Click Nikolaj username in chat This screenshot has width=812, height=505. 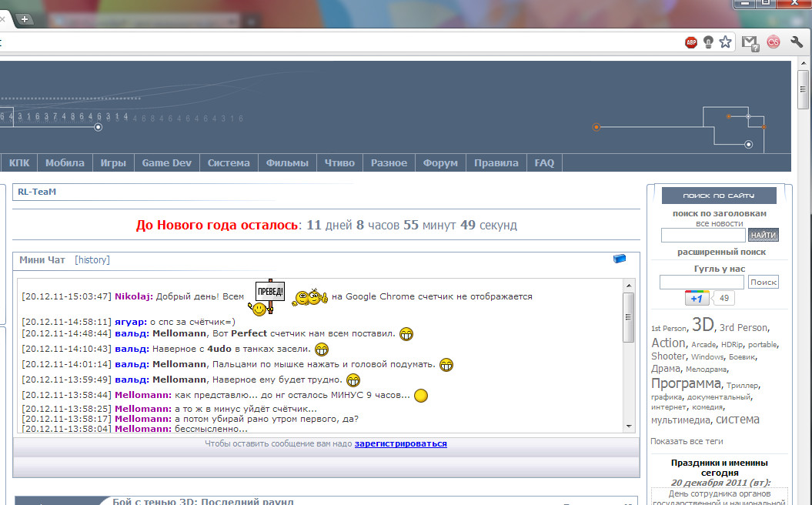coord(134,297)
